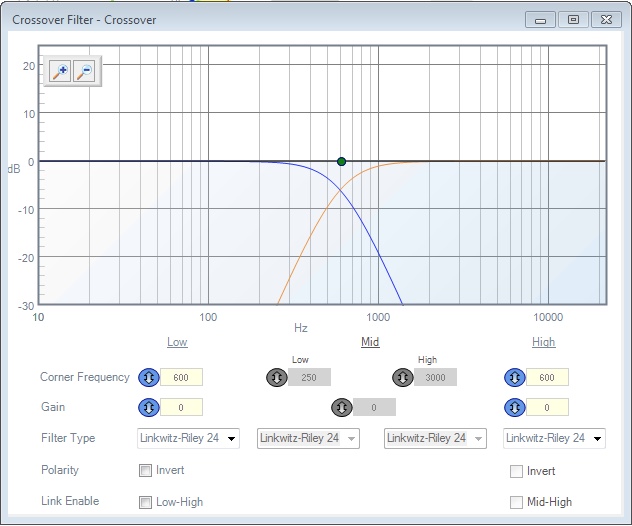Click the Low band link
This screenshot has height=526, width=632.
(x=177, y=342)
